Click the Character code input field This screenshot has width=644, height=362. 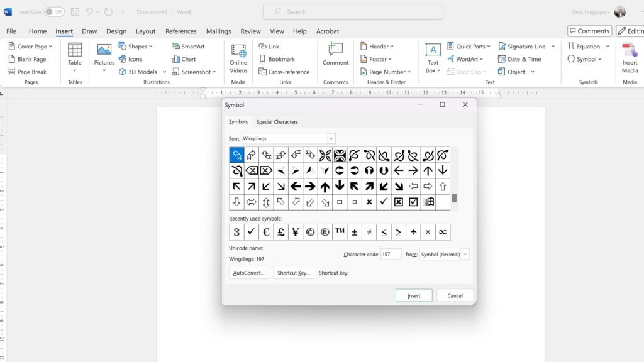(391, 255)
